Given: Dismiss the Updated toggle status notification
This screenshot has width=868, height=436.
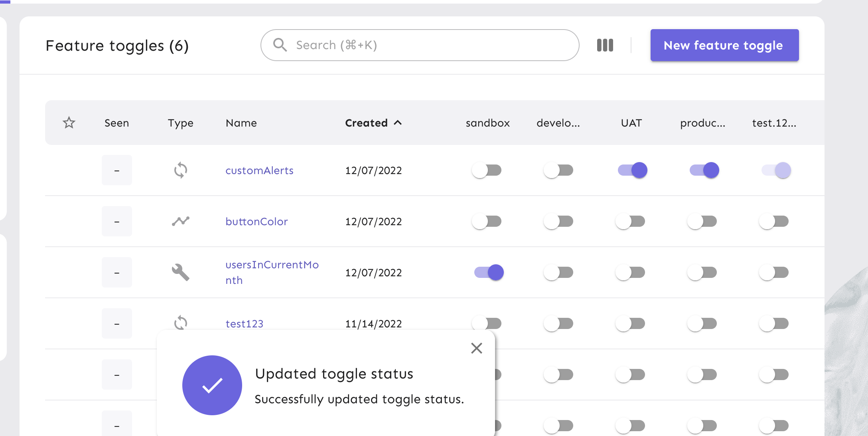Looking at the screenshot, I should tap(477, 348).
